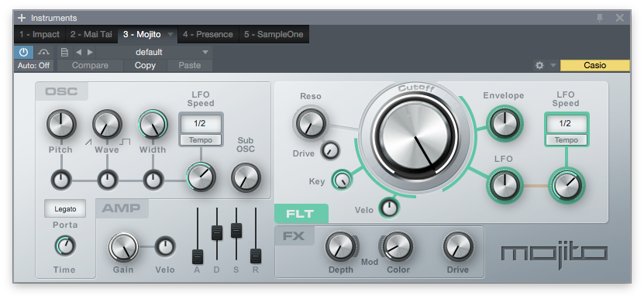644x299 pixels.
Task: Click the OSC Pitch knob
Action: (61, 124)
